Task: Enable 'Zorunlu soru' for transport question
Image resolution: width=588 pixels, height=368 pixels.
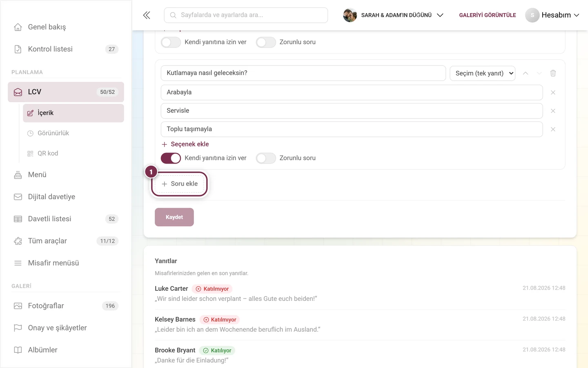Action: pyautogui.click(x=266, y=158)
